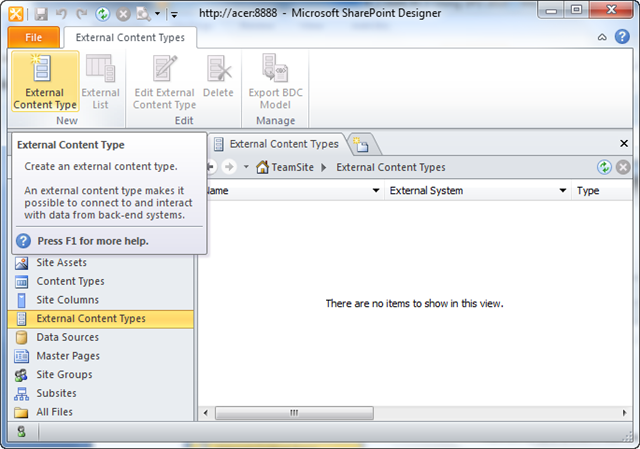The width and height of the screenshot is (640, 449).
Task: Click the green Refresh icon in title bar
Action: tap(102, 14)
